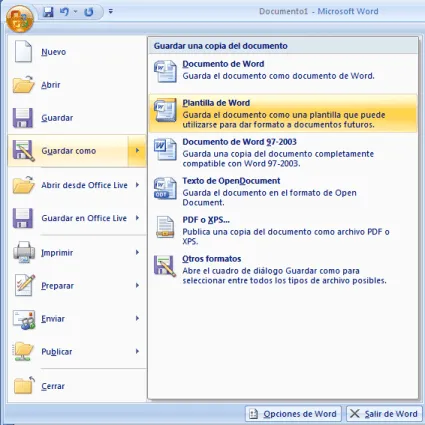
Task: Click the Redo icon in quick access toolbar
Action: (x=89, y=12)
